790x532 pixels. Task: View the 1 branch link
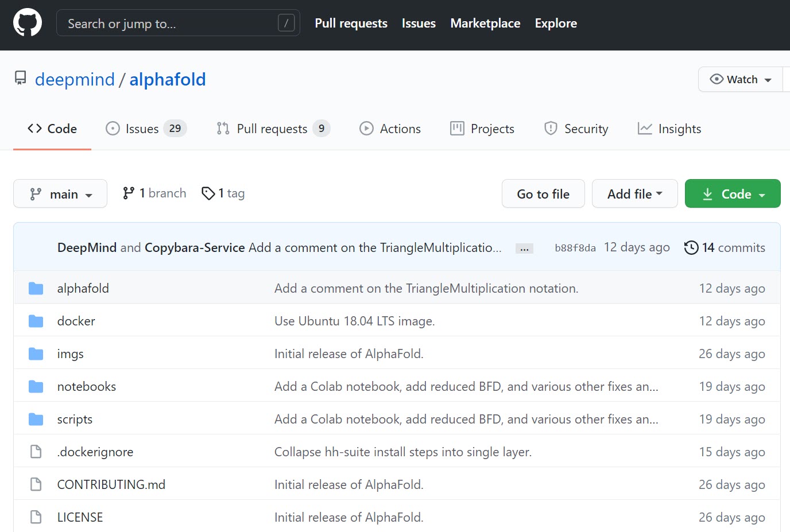(x=154, y=193)
